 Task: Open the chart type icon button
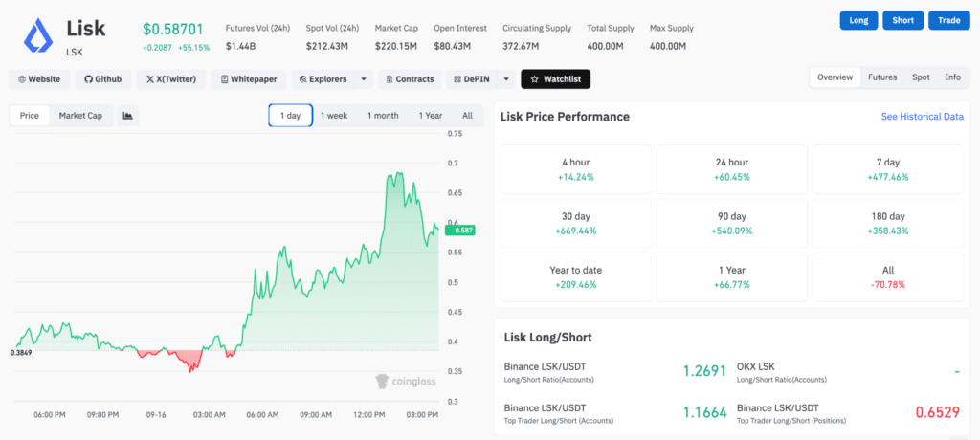point(128,116)
